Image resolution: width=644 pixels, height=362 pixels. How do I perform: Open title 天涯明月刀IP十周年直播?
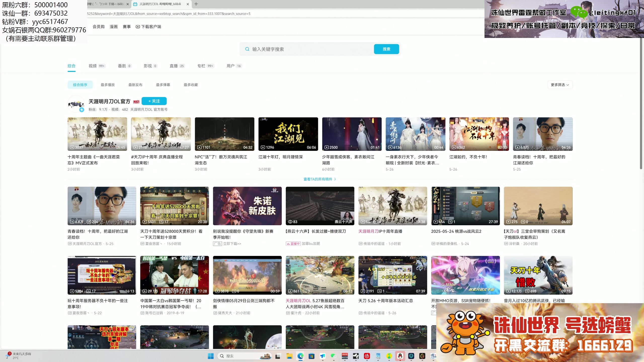click(380, 231)
